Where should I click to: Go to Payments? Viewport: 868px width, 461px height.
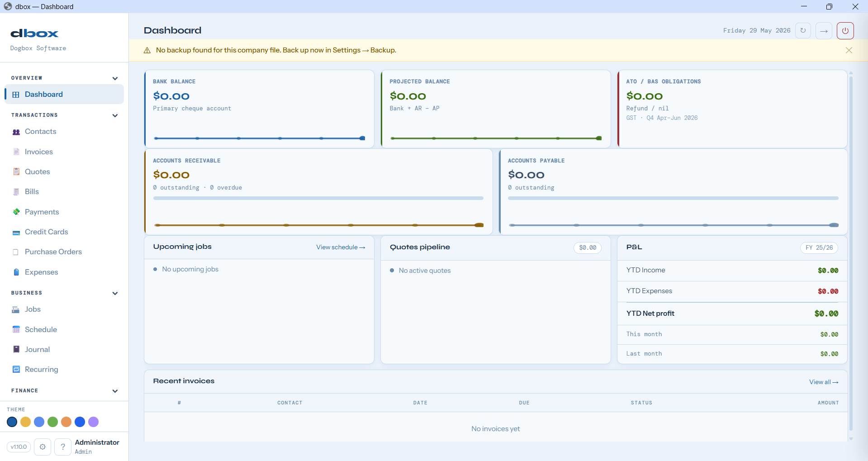click(x=64, y=212)
